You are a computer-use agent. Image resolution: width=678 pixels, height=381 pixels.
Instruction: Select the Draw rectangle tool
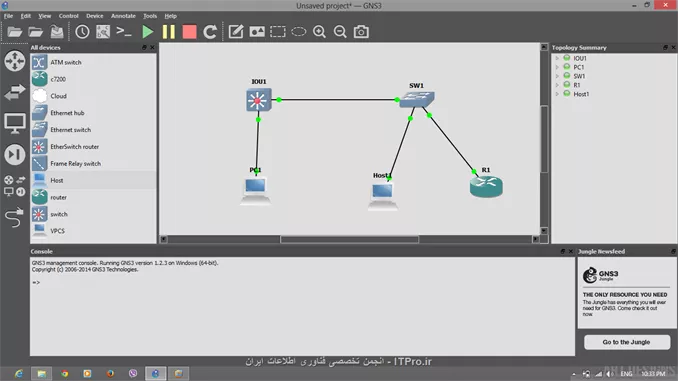(278, 32)
